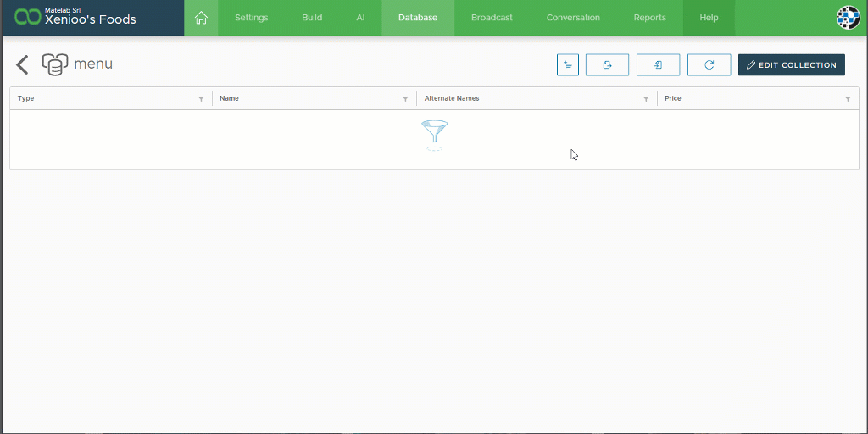Open the Settings tab
This screenshot has width=868, height=434.
pos(251,18)
